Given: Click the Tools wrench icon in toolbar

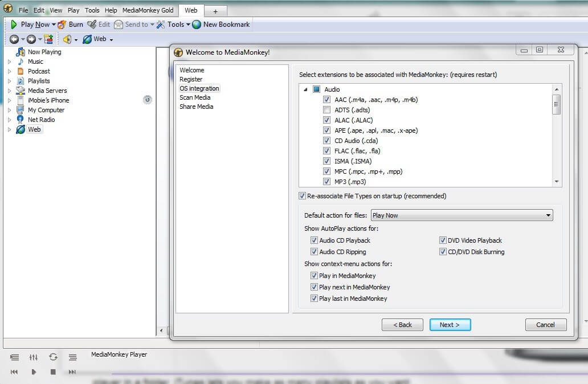Looking at the screenshot, I should tap(161, 24).
